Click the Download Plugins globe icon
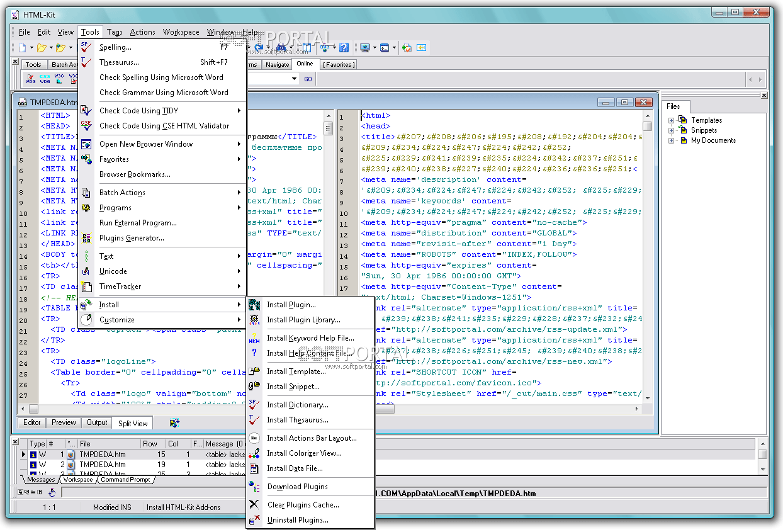Screen dimensions: 783x532 [x=254, y=487]
